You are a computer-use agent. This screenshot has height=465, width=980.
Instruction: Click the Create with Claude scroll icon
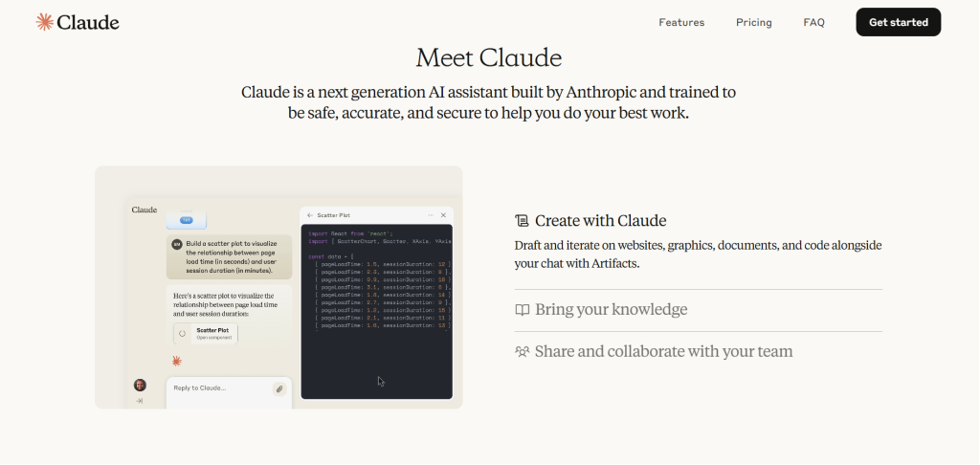pyautogui.click(x=522, y=221)
